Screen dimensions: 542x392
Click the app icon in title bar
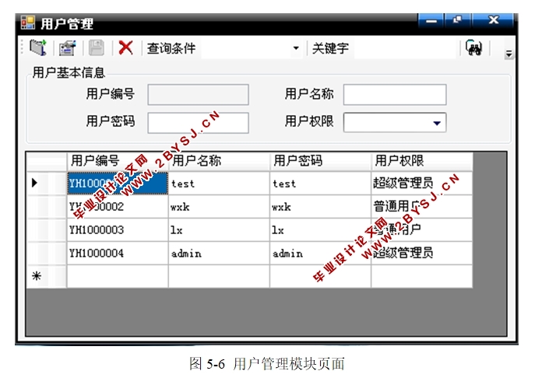28,23
